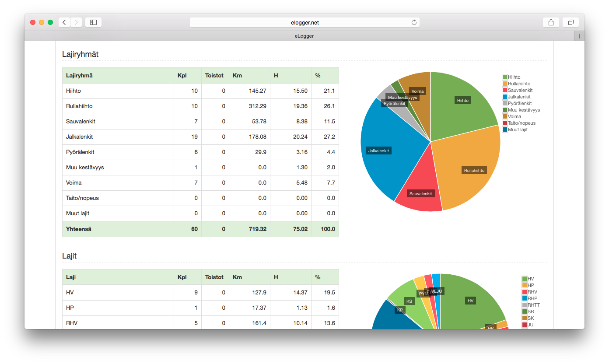Click the Rullahiihto legend color swatch
The height and width of the screenshot is (364, 609).
(505, 84)
